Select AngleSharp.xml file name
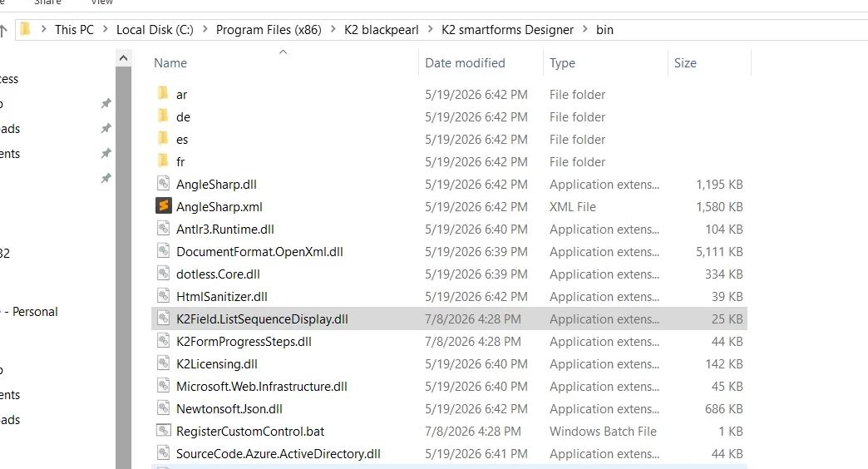This screenshot has height=469, width=868. (x=219, y=207)
